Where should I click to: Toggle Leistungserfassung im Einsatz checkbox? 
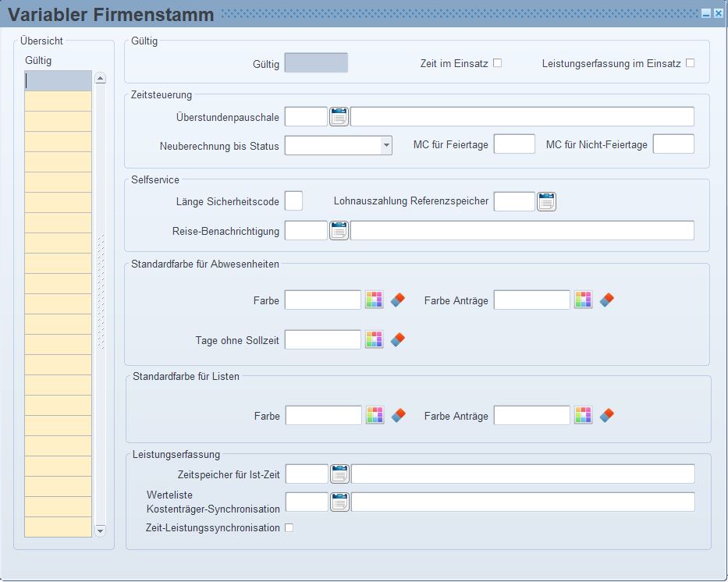tap(691, 63)
